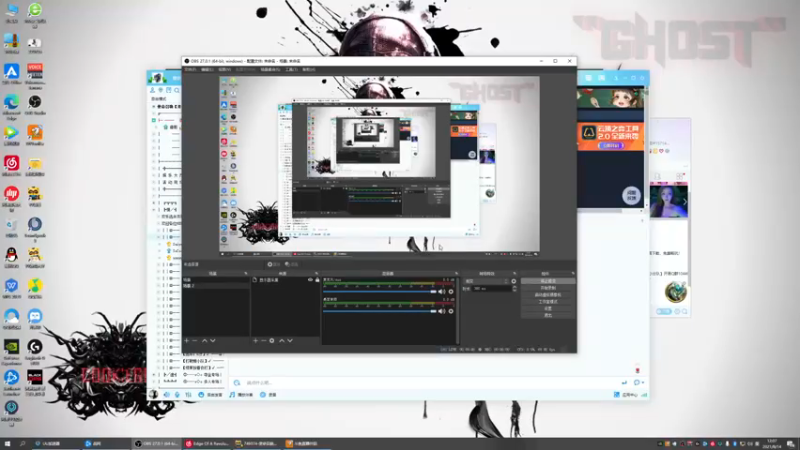Remove the selected scene with the minus icon

[x=194, y=340]
